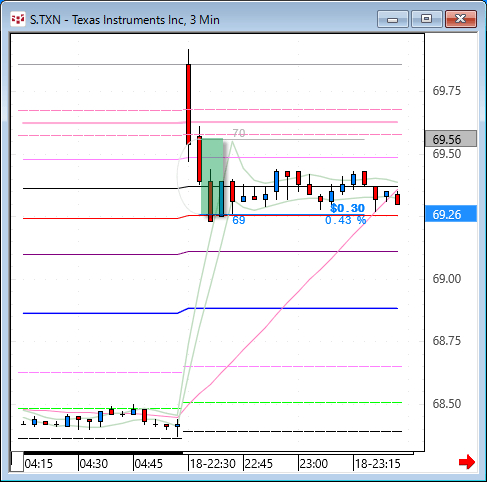The width and height of the screenshot is (487, 482).
Task: Click the red chart icon in title bar
Action: [x=18, y=19]
